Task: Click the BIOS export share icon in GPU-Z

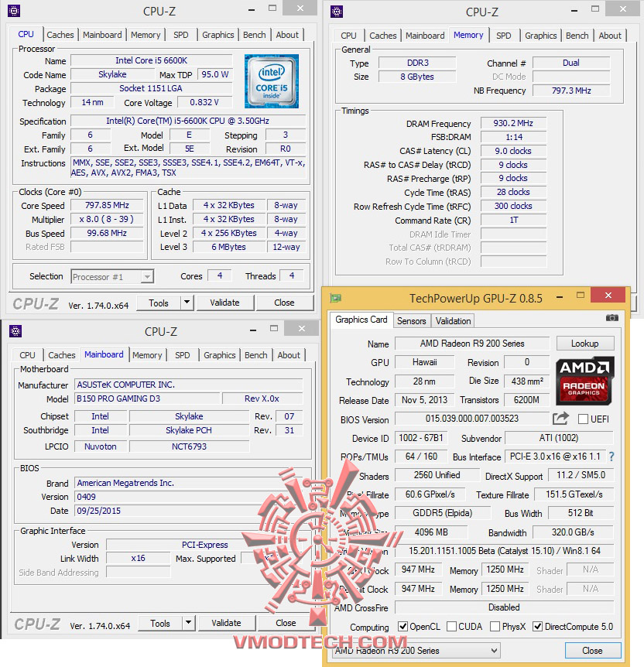Action: [x=560, y=419]
